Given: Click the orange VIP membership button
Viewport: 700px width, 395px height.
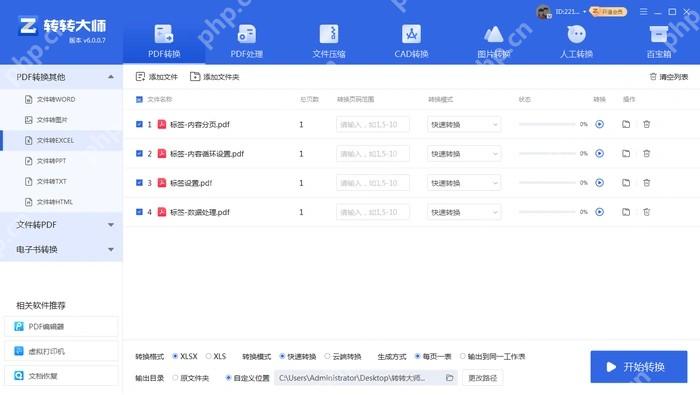Looking at the screenshot, I should tap(608, 12).
